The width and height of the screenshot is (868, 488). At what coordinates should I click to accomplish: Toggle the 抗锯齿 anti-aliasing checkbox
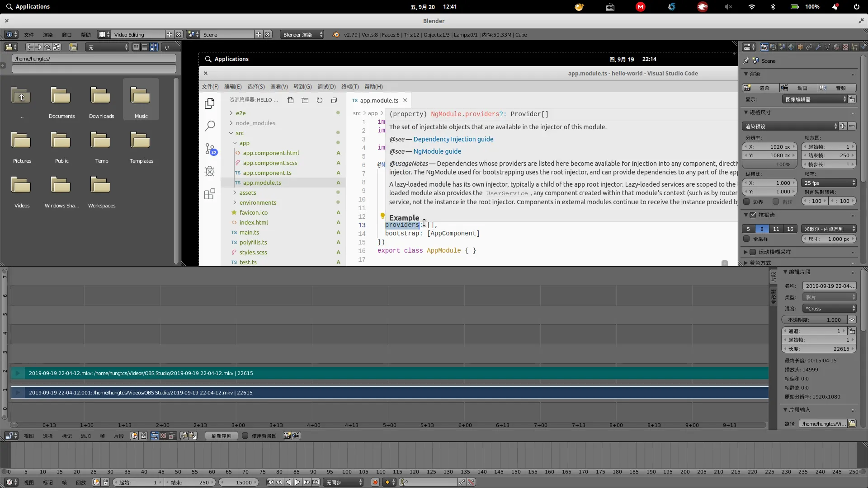(753, 215)
